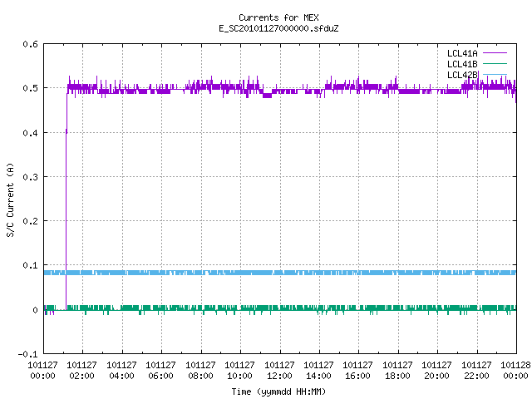
Task: Click the blue LCL42B trace near 0.08 A
Action: tap(280, 273)
